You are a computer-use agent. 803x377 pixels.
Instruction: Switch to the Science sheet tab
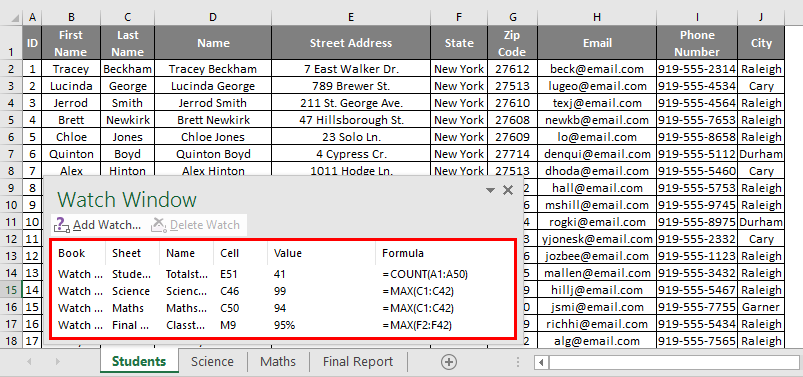point(212,362)
